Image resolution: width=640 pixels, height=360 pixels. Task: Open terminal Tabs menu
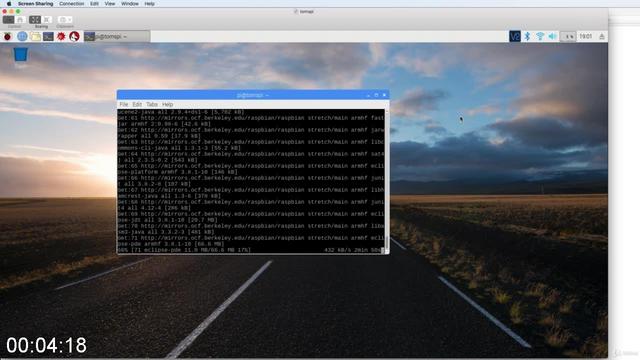click(x=152, y=104)
